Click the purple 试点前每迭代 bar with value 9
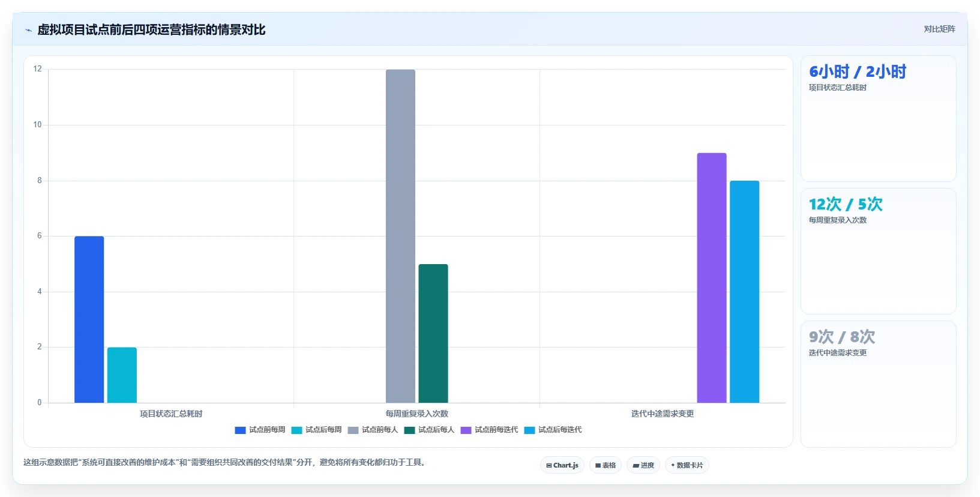 (712, 278)
